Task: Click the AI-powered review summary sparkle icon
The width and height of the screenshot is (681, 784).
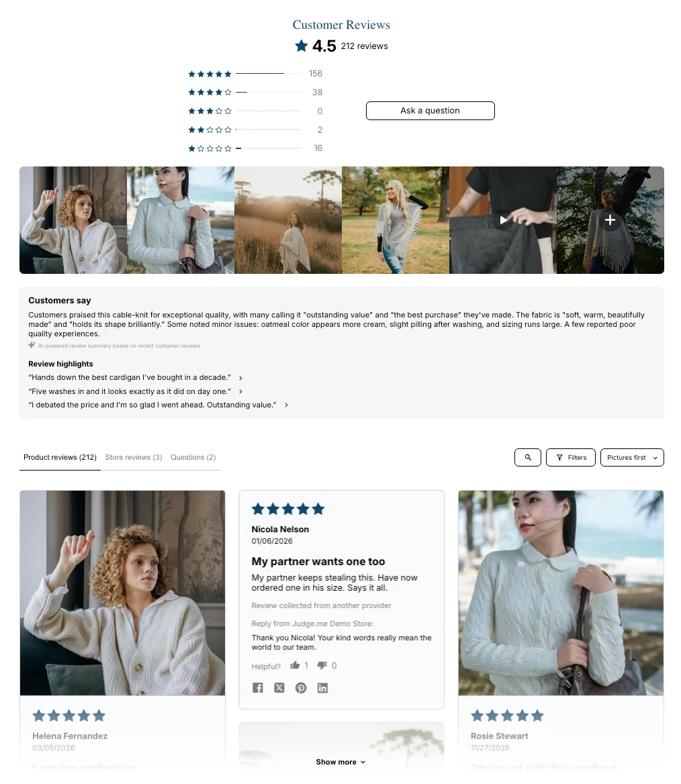Action: coord(32,345)
